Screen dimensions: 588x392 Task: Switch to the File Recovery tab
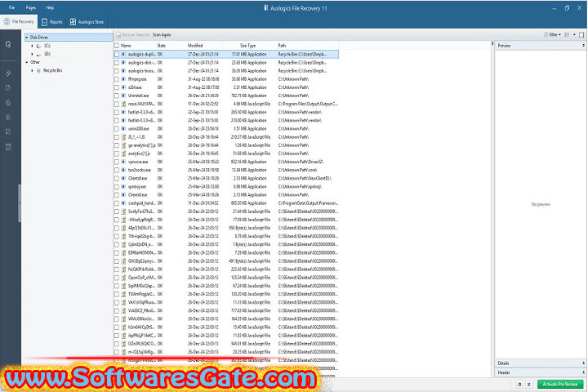pos(19,22)
